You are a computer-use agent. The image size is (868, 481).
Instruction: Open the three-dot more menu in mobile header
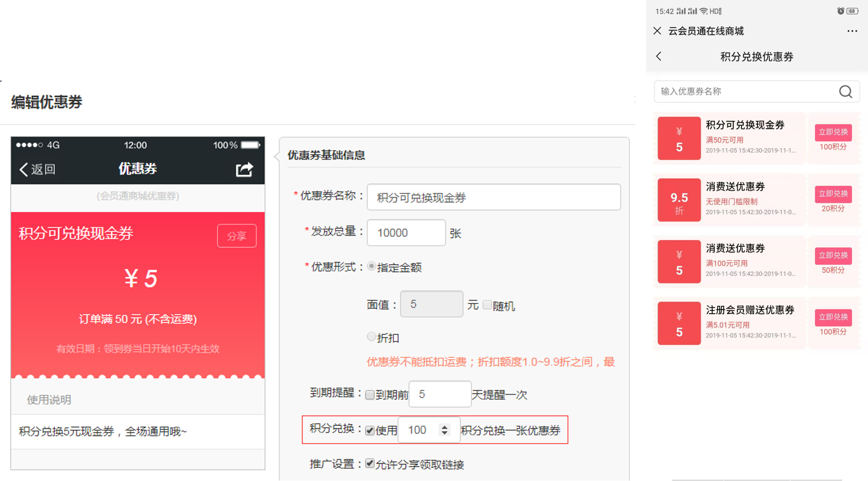coord(852,31)
